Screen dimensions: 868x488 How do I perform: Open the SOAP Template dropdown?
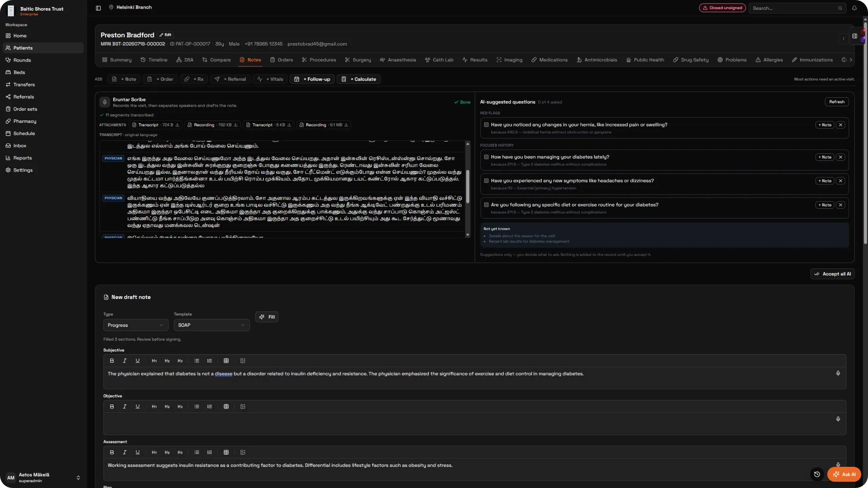pos(212,325)
